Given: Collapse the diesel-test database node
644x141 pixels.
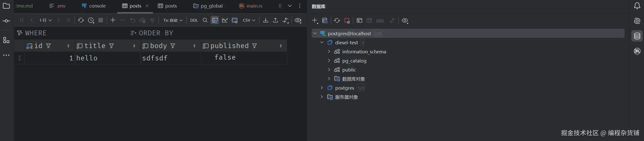Looking at the screenshot, I should click(x=322, y=42).
